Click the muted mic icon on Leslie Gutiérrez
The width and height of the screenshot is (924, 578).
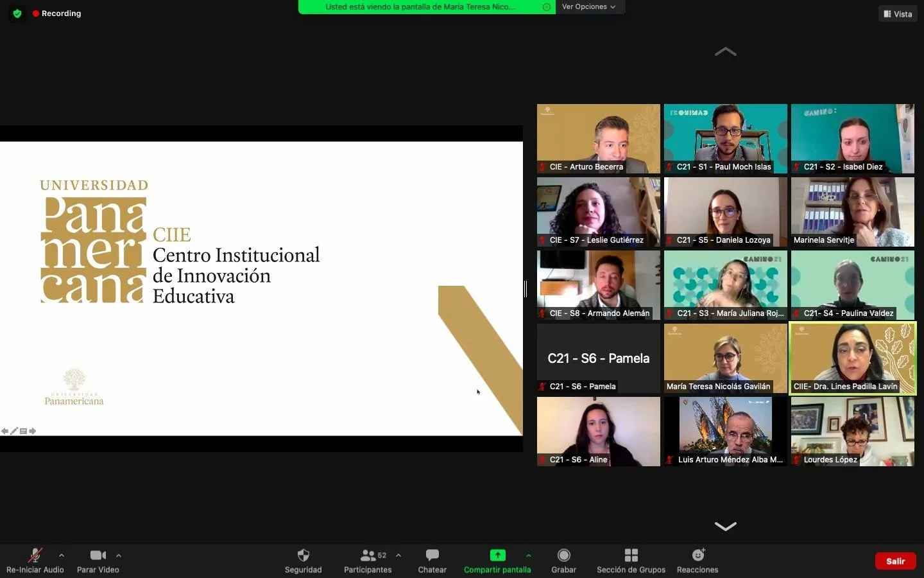(x=543, y=240)
